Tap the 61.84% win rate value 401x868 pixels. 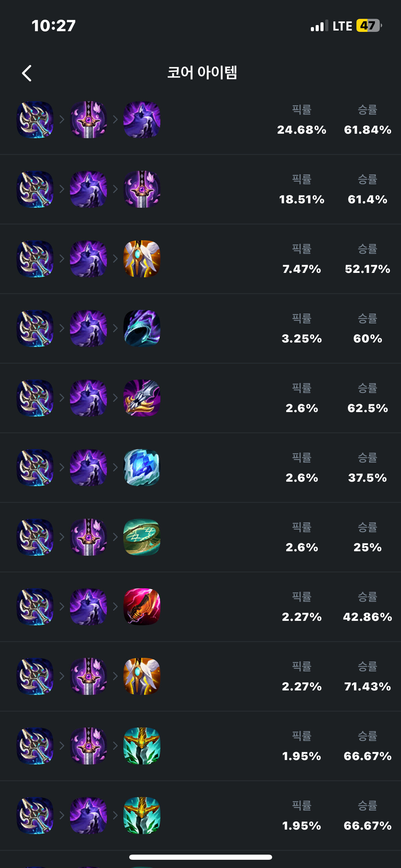367,130
